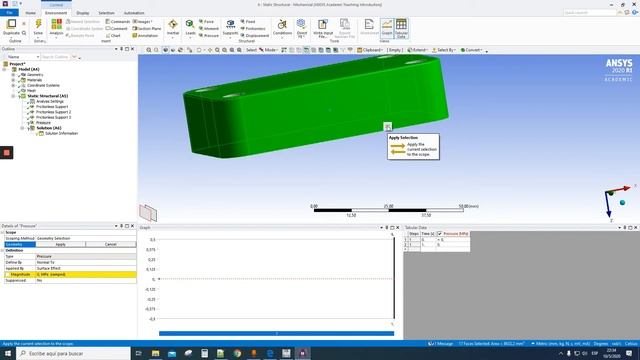Click the Conditions ribbon icon
The height and width of the screenshot is (360, 640).
tap(282, 25)
